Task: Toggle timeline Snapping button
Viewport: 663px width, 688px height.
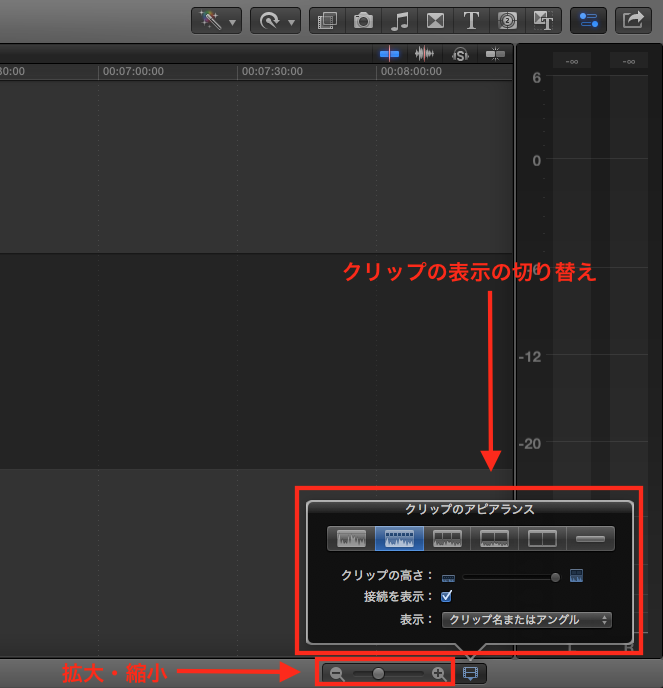Action: click(x=495, y=54)
